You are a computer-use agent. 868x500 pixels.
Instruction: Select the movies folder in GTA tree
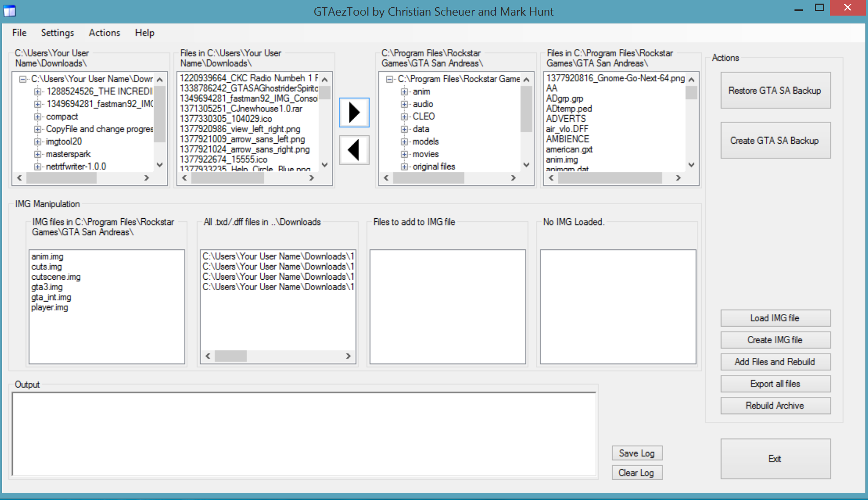(425, 154)
